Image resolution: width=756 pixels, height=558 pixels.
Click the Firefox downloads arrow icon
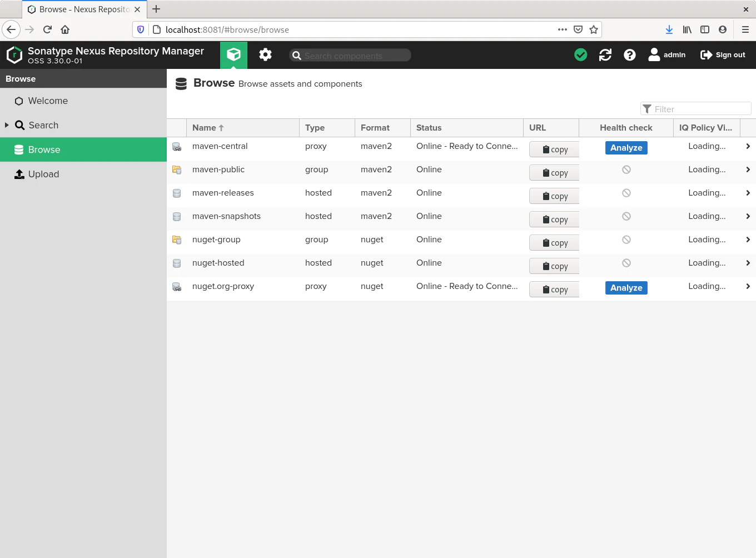669,29
